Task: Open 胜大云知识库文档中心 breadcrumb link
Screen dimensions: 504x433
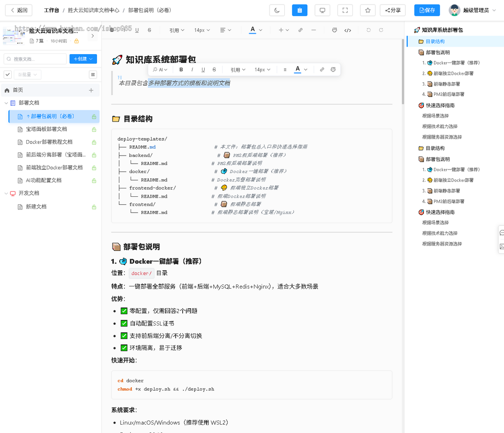Action: pos(93,10)
